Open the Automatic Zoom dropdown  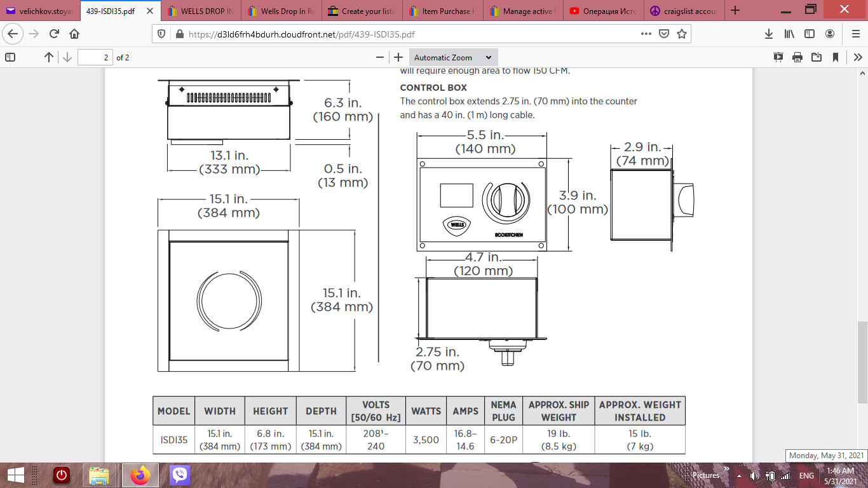453,57
